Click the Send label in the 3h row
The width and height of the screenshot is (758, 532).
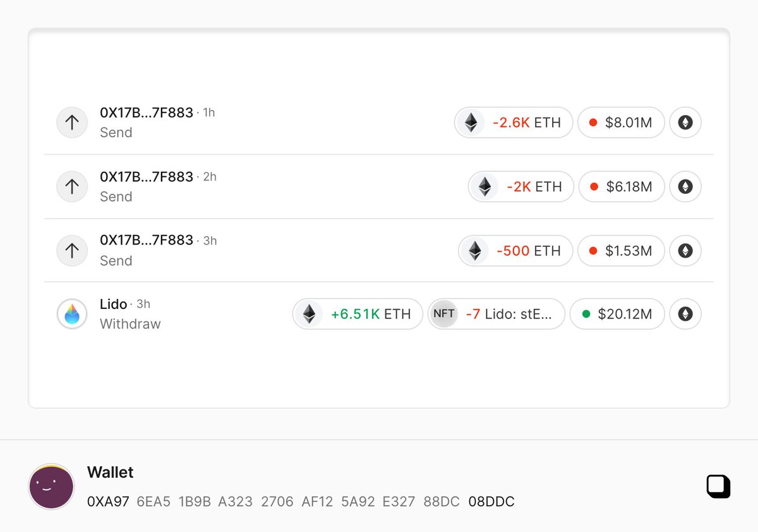(116, 261)
